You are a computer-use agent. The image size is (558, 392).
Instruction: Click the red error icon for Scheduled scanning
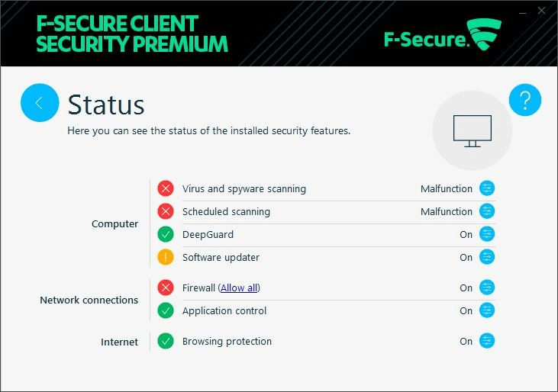pyautogui.click(x=166, y=211)
